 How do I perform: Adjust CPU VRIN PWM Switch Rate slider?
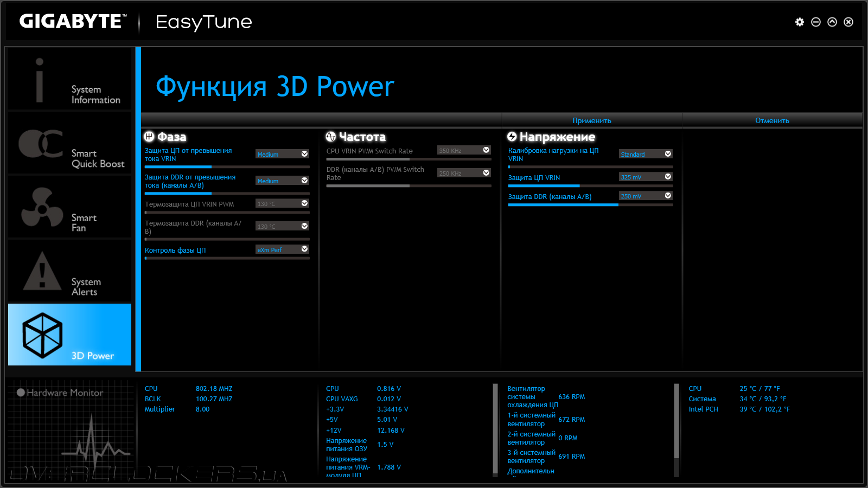pos(409,159)
